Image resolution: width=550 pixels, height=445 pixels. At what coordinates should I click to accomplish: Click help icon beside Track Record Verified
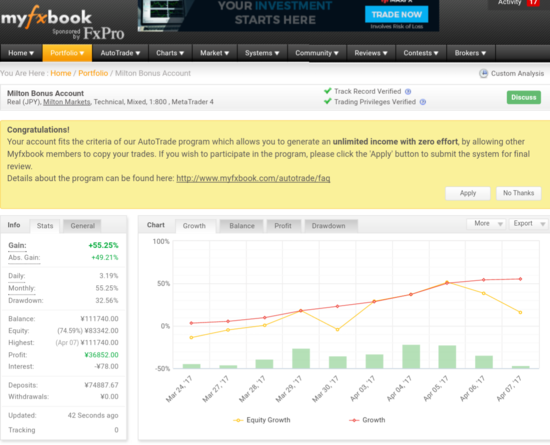pos(408,92)
